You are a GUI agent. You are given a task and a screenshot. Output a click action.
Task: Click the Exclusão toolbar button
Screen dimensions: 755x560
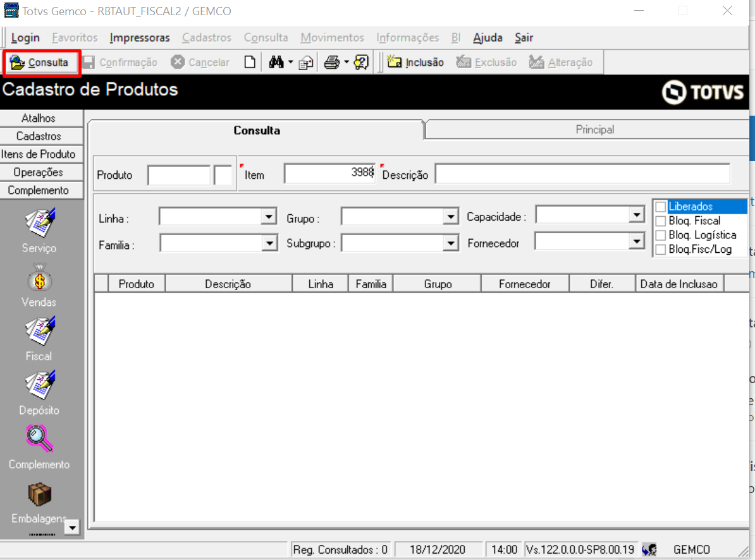pyautogui.click(x=486, y=63)
